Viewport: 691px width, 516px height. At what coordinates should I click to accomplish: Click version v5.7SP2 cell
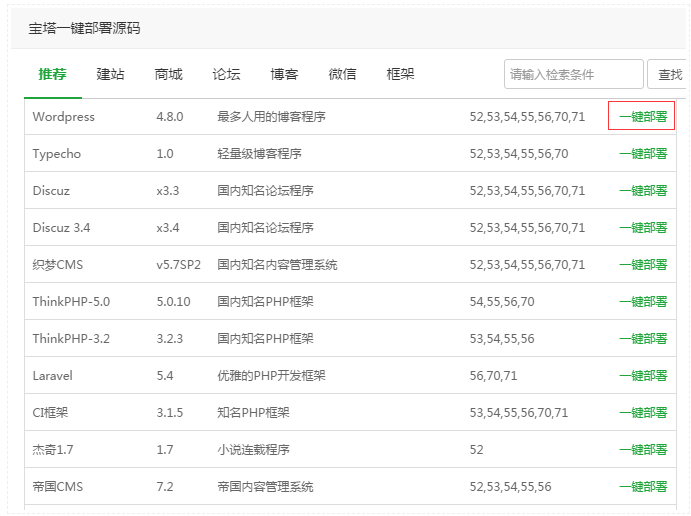(x=178, y=265)
